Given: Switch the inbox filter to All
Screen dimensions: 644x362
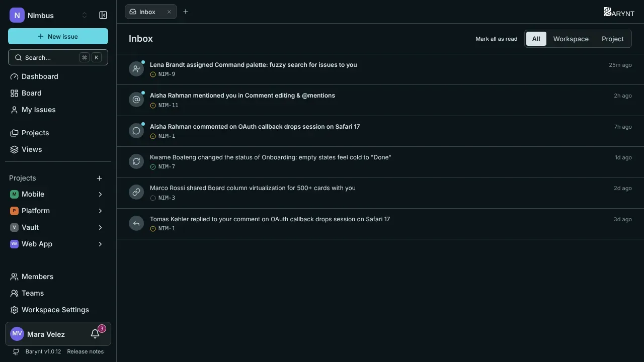Looking at the screenshot, I should click(x=536, y=39).
